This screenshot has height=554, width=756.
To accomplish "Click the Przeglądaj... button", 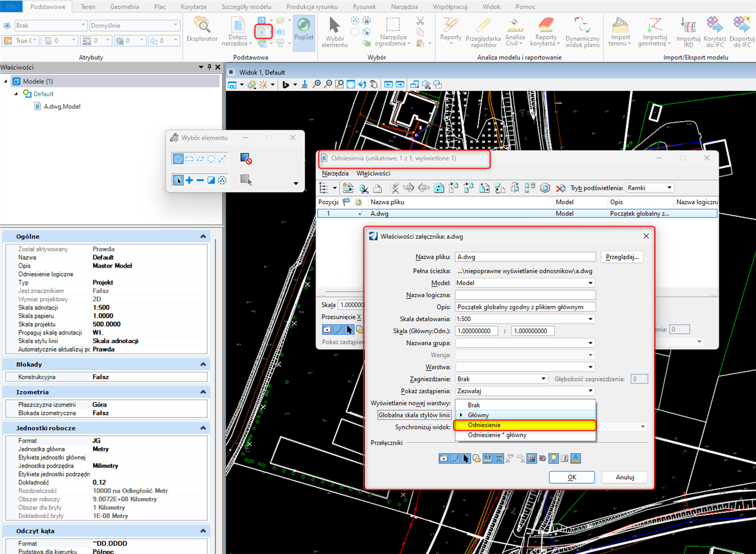I will click(x=622, y=257).
